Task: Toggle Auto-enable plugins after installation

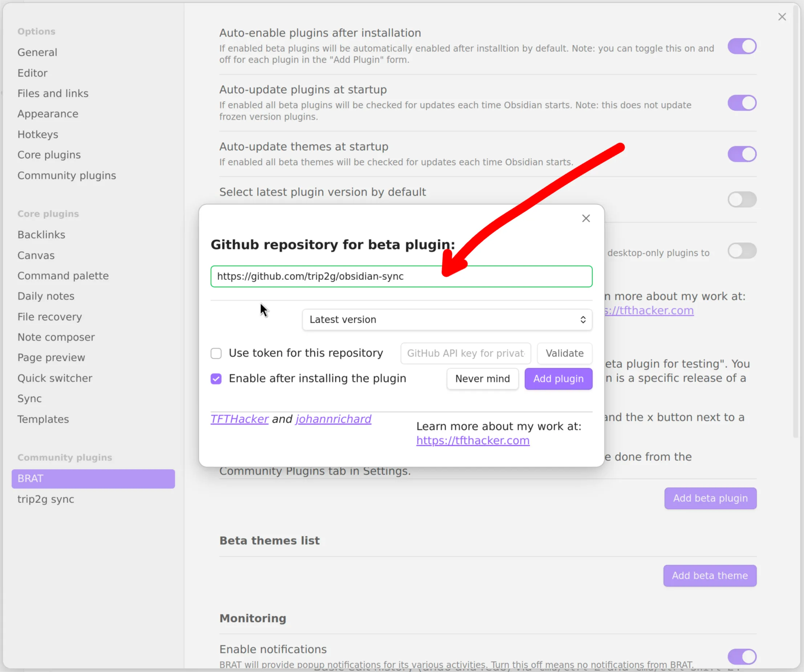Action: coord(742,46)
